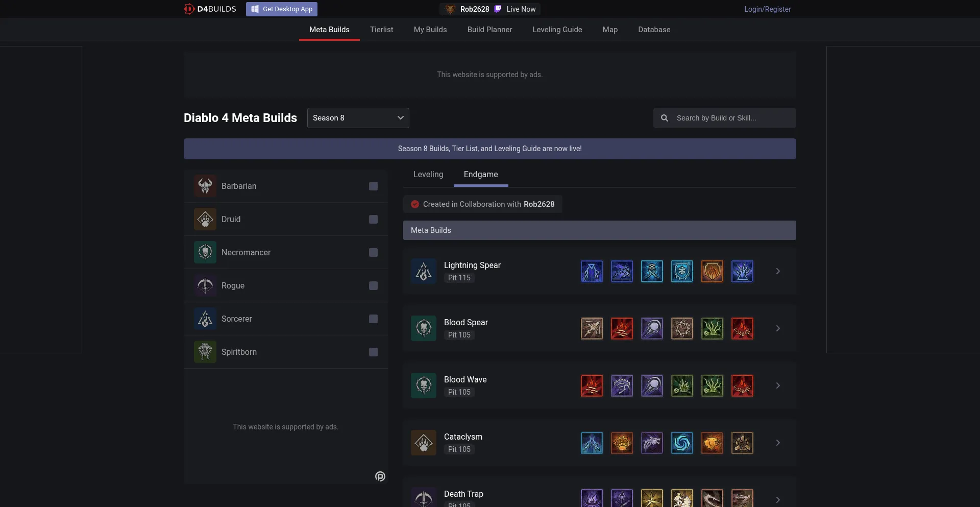
Task: Open the Lightning Spear build title
Action: (x=472, y=265)
